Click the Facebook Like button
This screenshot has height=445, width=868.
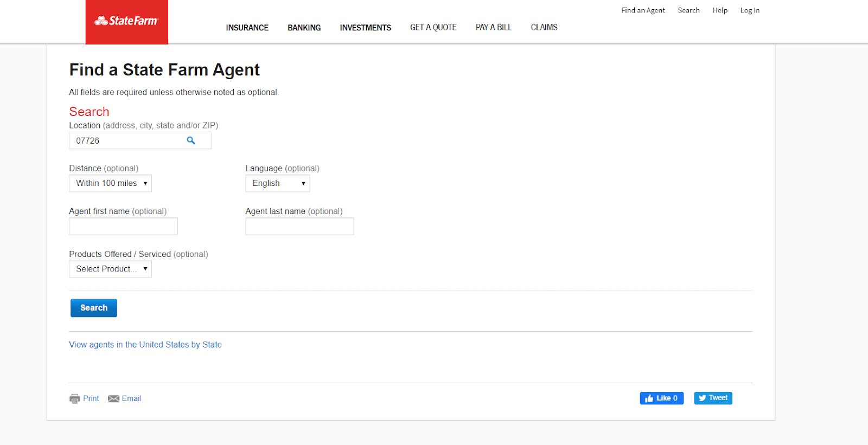(x=661, y=398)
